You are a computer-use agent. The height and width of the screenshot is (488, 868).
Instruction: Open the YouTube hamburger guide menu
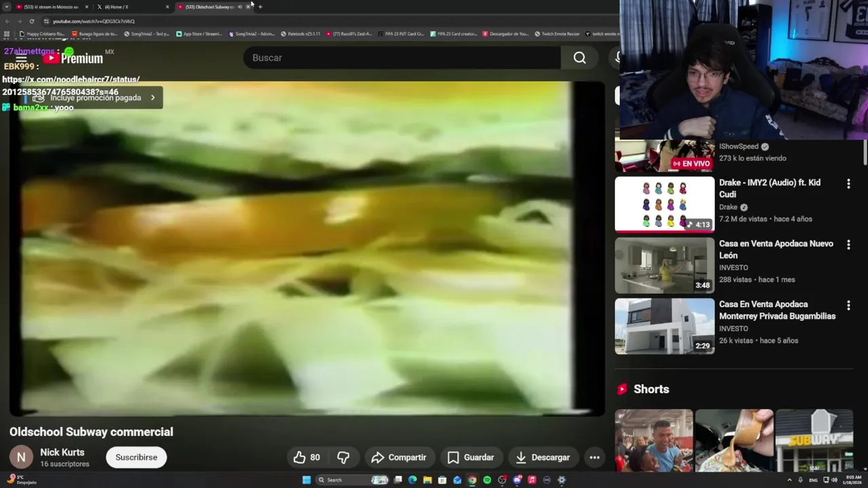click(21, 58)
